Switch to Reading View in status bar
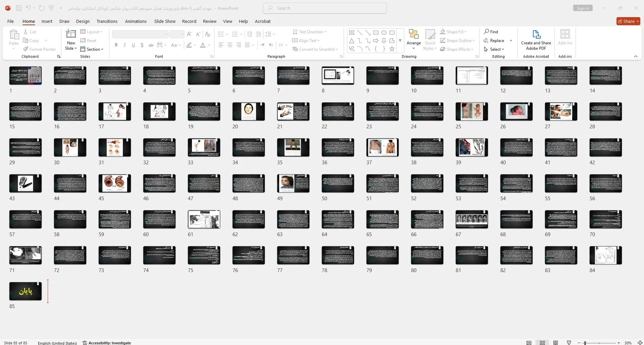Screen dimensions: 644x345 point(556,343)
